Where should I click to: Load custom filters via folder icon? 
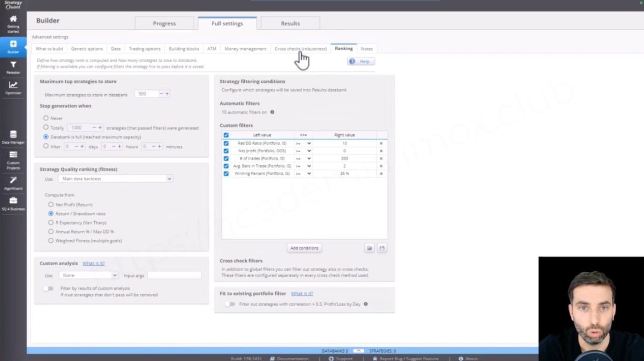pos(369,248)
